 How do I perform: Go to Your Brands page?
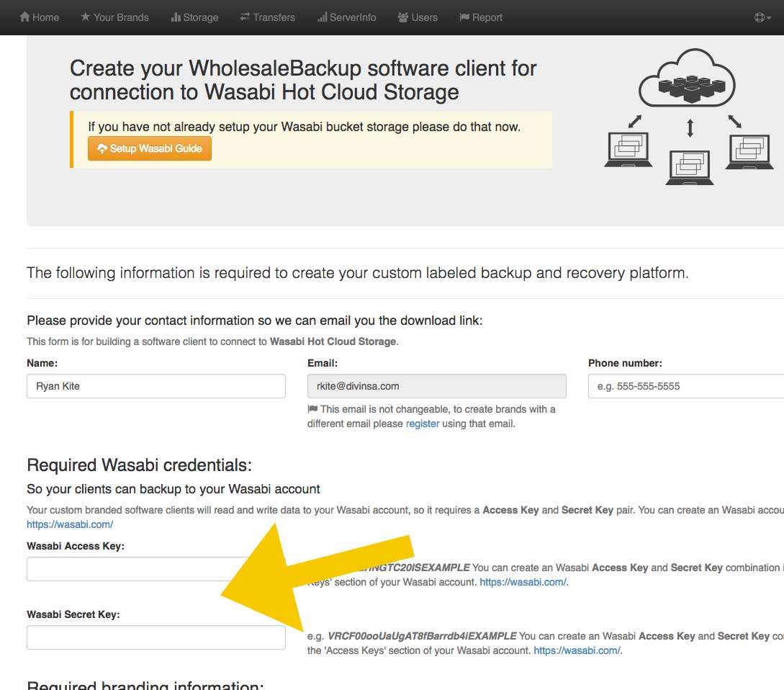(x=114, y=17)
